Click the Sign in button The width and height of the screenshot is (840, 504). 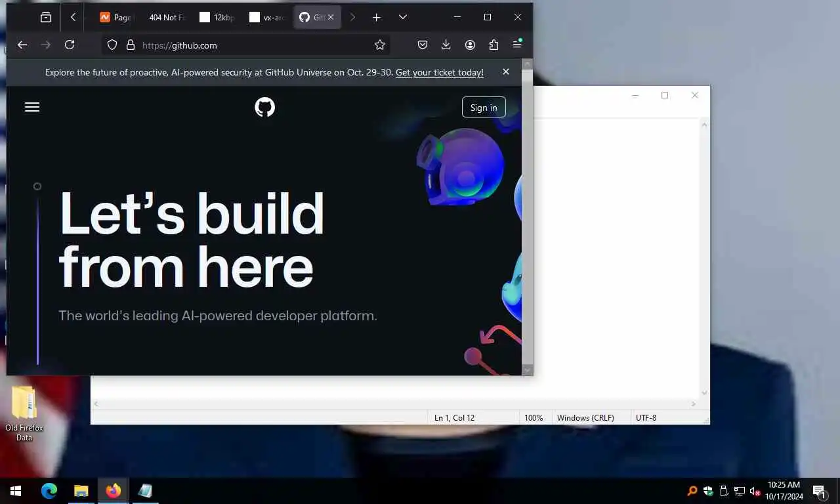(484, 108)
